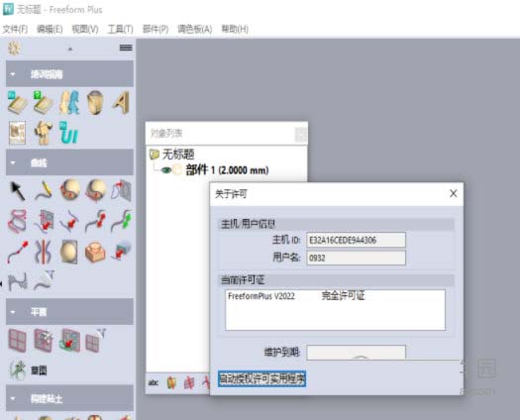Select 部件 1 (2.0000 mm) in the tree
This screenshot has height=420, width=520.
tap(227, 170)
